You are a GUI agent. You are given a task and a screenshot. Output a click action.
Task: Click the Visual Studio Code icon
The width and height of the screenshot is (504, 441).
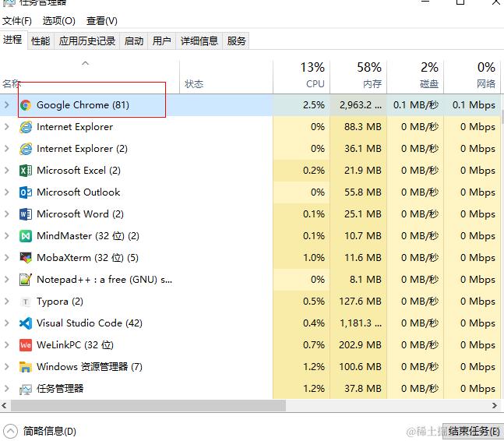click(26, 323)
